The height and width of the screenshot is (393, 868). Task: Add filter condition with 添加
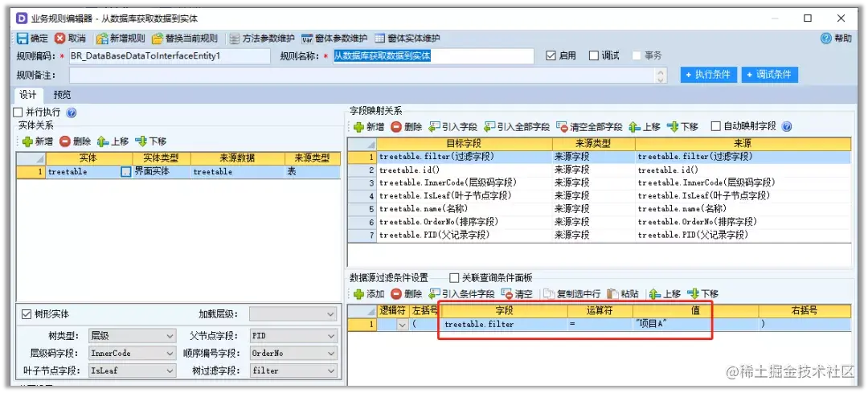click(x=369, y=294)
